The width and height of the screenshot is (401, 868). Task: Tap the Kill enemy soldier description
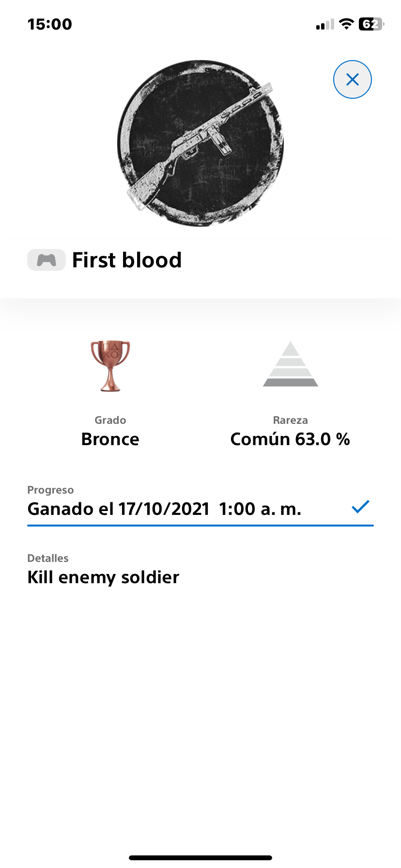[x=103, y=577]
